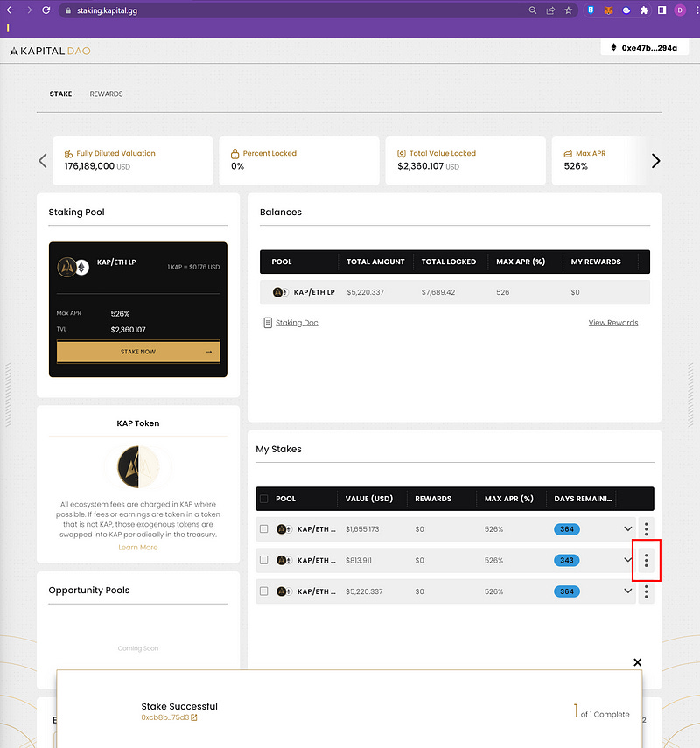Sort My Stakes by REWARDS column
Viewport: 700px width, 748px height.
click(433, 499)
